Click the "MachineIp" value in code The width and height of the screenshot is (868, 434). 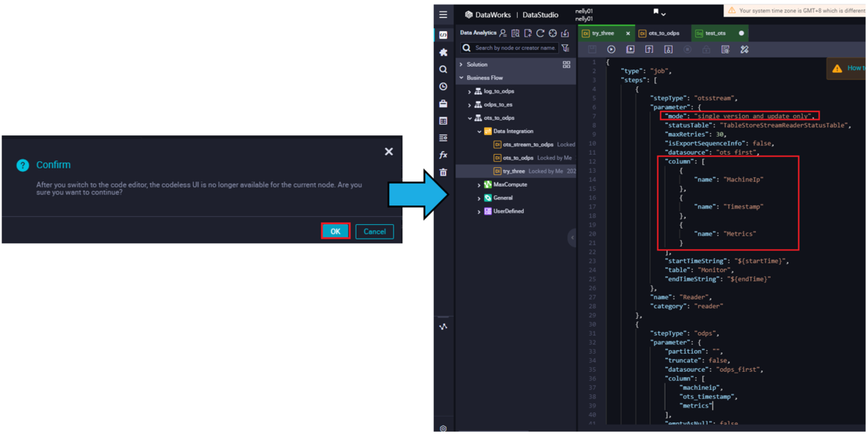[x=743, y=179]
